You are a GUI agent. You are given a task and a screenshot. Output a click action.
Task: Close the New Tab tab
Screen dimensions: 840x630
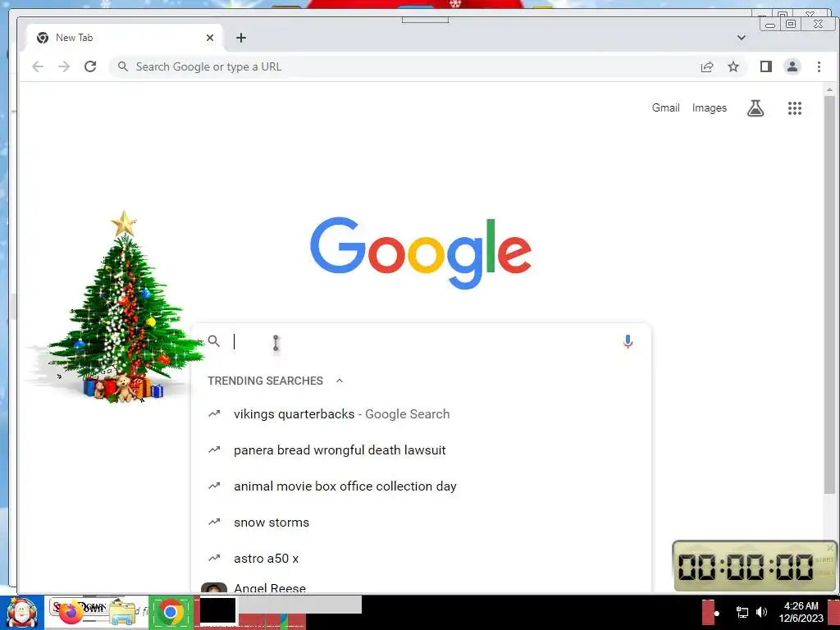point(210,38)
